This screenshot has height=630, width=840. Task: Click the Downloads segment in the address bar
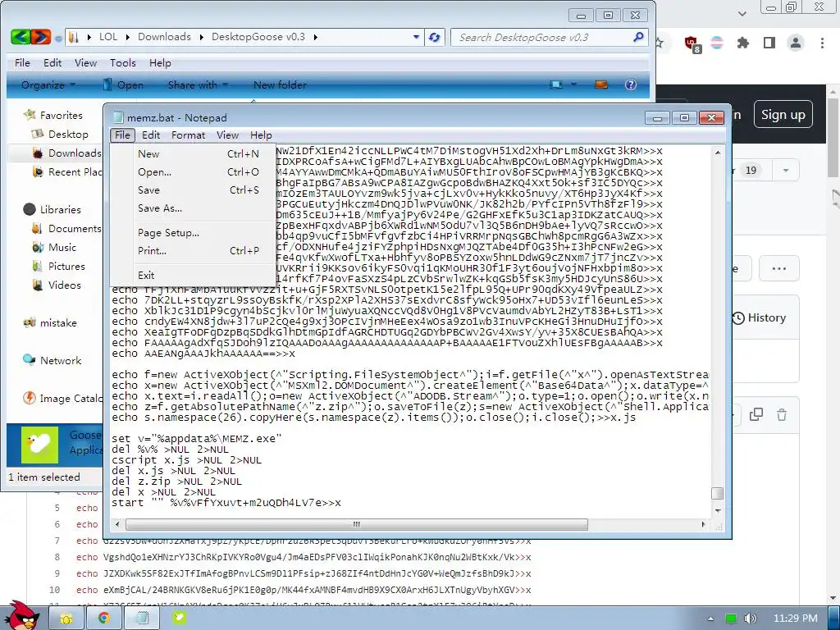click(x=164, y=37)
